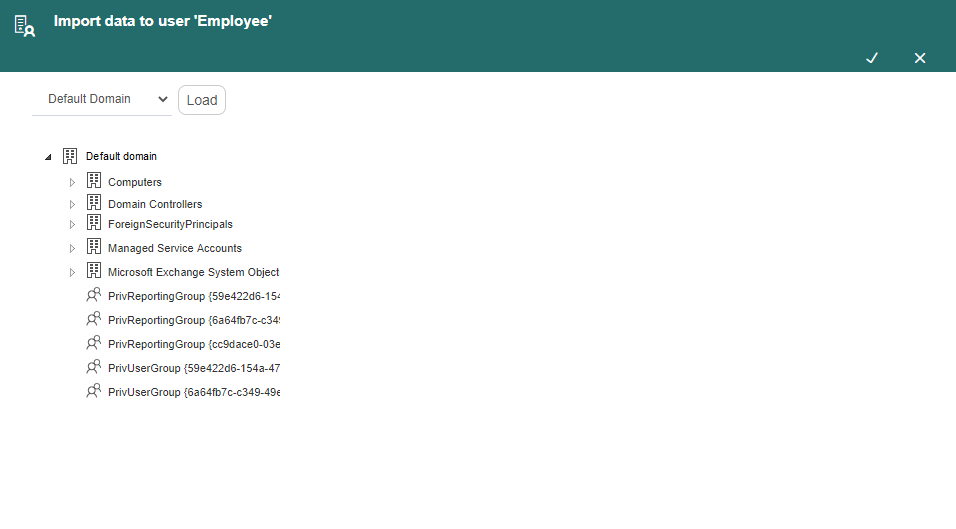This screenshot has height=529, width=956.
Task: Expand the Domain Controllers node
Action: [72, 204]
